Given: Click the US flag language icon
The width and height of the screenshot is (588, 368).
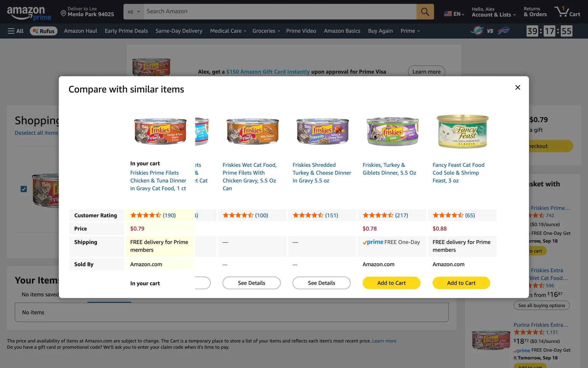Looking at the screenshot, I should [x=448, y=14].
